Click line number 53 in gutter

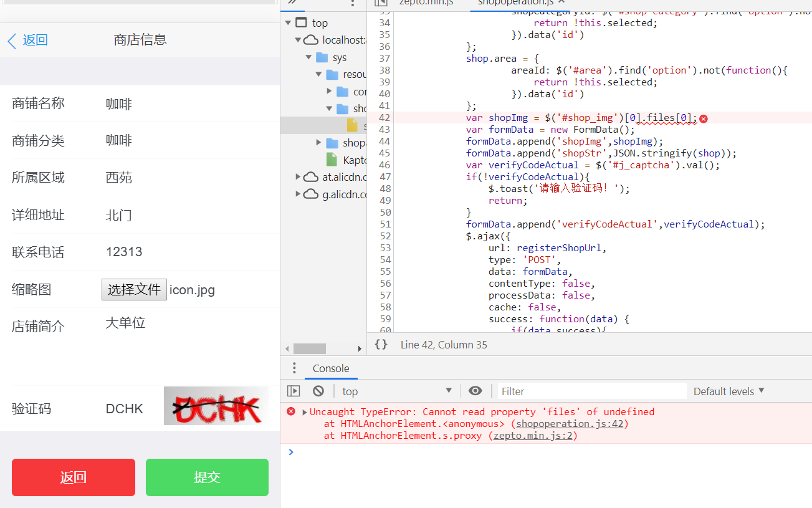pyautogui.click(x=384, y=248)
